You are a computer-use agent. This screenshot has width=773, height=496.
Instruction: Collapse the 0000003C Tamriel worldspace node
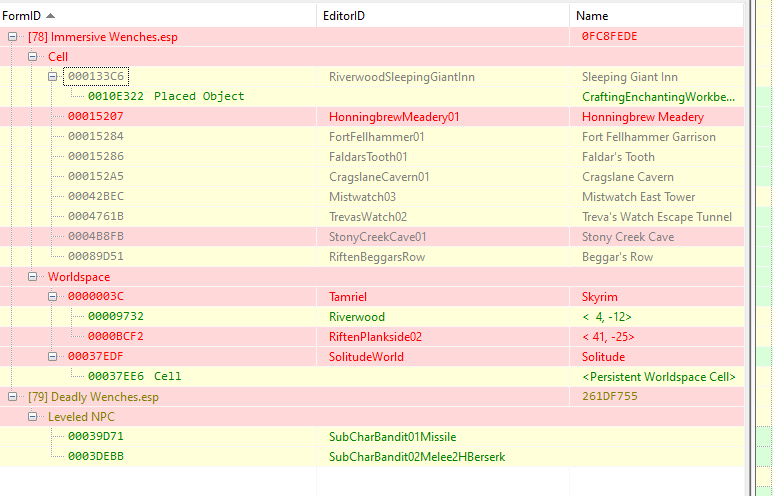(x=52, y=297)
